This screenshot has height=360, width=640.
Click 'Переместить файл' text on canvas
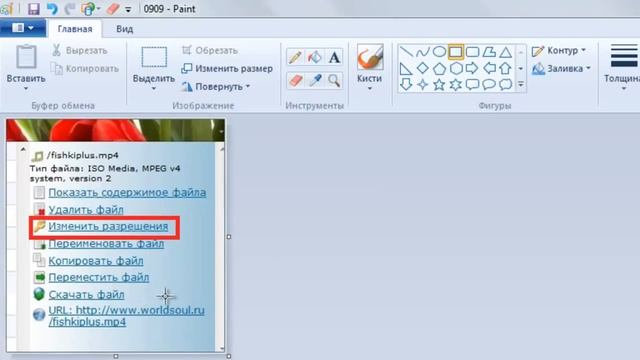pyautogui.click(x=98, y=278)
